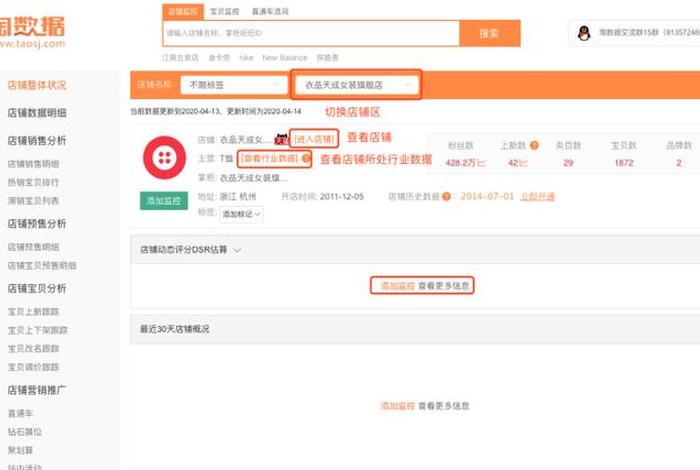Switch to the 宝贝监控 tab

pyautogui.click(x=221, y=11)
